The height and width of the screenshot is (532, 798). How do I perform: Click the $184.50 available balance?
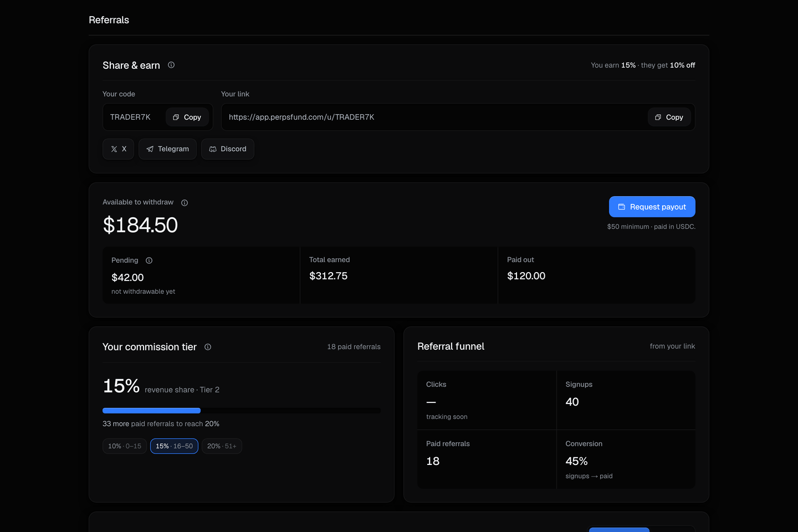[x=140, y=225]
